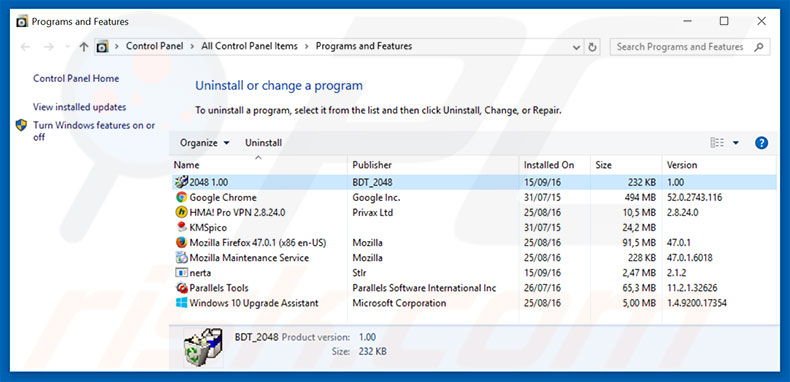Screen dimensions: 790x382
Task: Click the refresh address bar icon
Action: click(592, 47)
